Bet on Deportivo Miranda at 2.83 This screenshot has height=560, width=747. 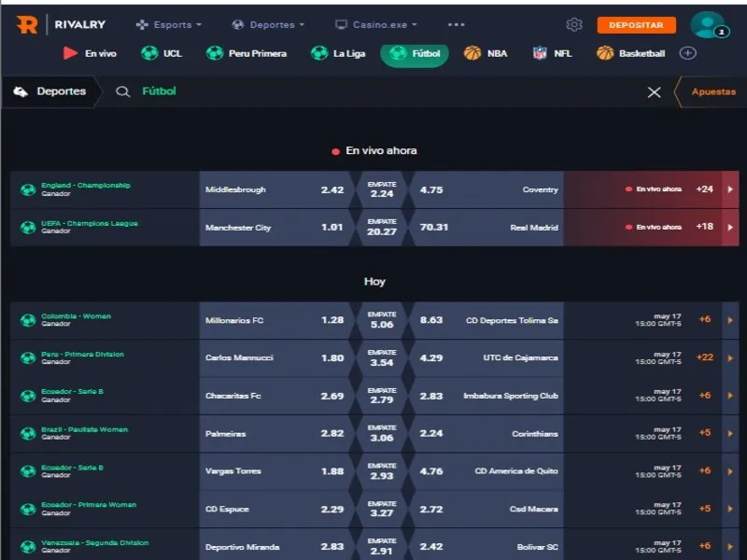coord(275,546)
